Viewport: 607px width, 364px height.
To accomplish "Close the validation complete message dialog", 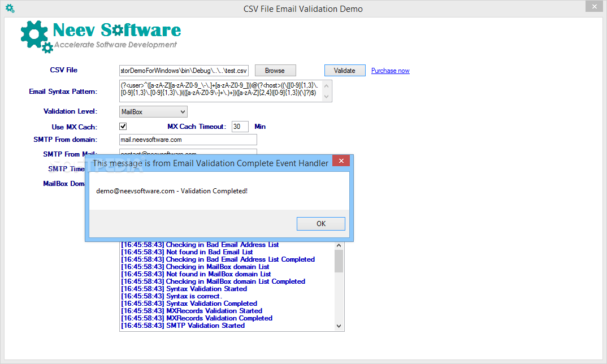I will coord(341,161).
